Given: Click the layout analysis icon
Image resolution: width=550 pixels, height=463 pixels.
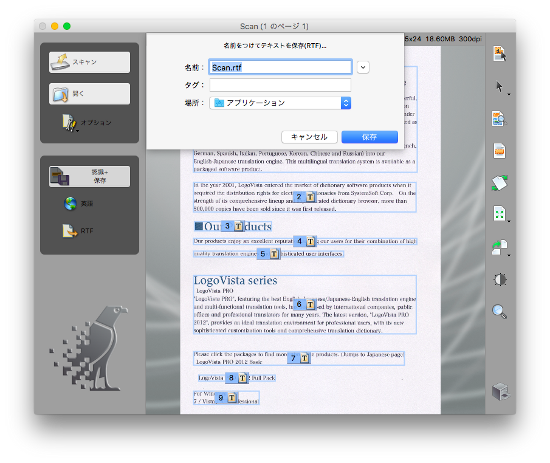Looking at the screenshot, I should pyautogui.click(x=499, y=119).
